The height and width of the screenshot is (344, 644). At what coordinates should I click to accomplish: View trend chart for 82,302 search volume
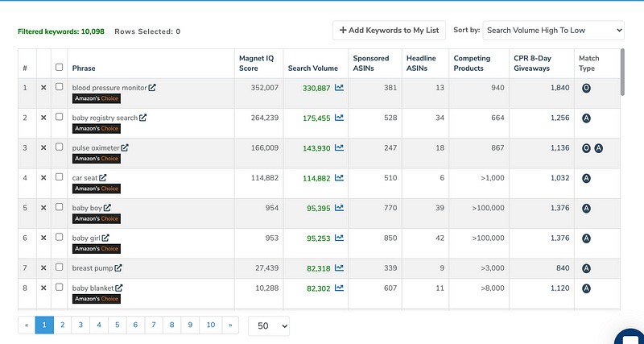pos(339,288)
